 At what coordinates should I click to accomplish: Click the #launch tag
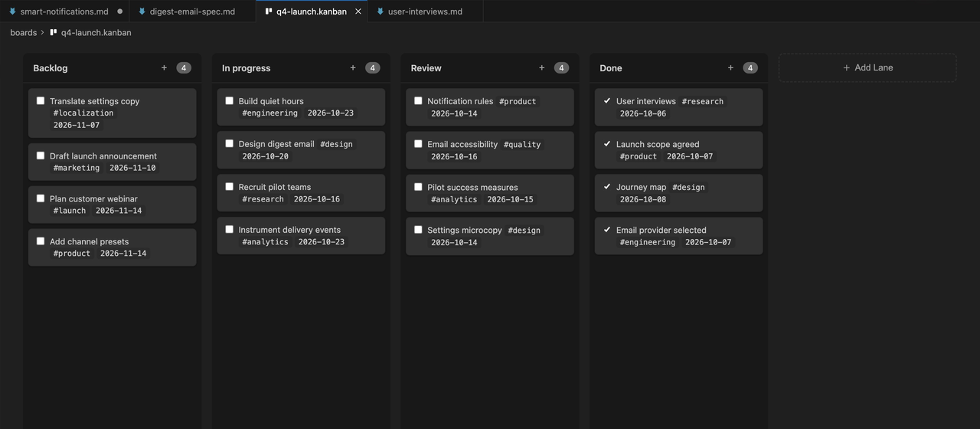(x=70, y=211)
